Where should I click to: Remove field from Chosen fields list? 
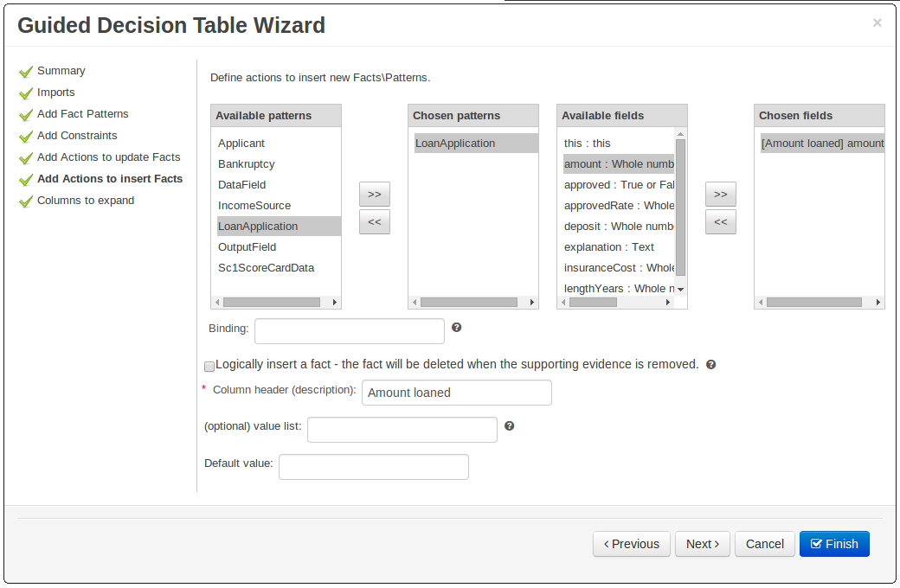[720, 222]
